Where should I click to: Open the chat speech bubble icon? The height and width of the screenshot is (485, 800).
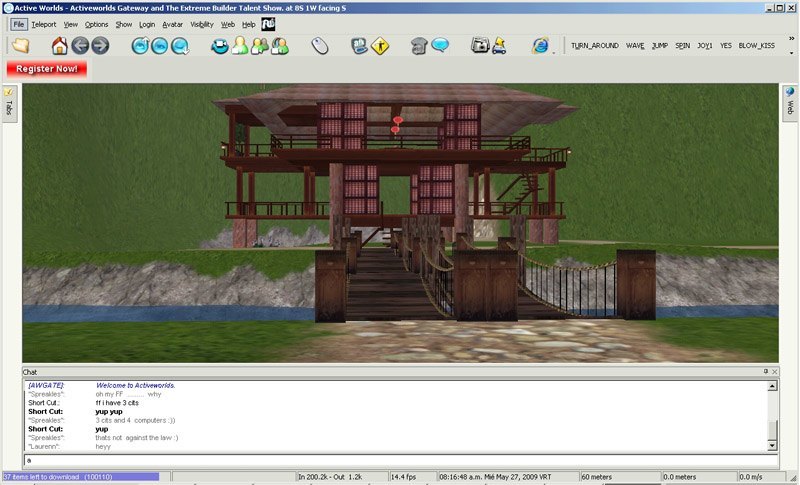coord(440,45)
